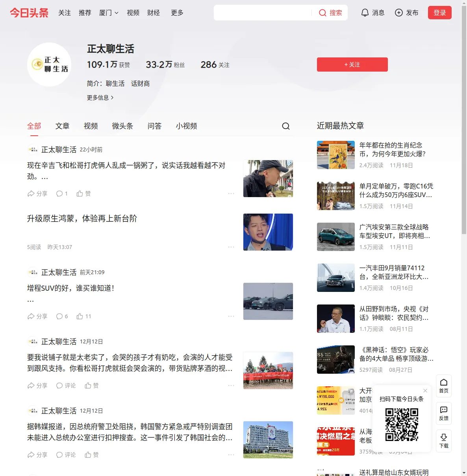Open hot article 广汽埃安第三款全球战略车型
Viewport: 467px width, 476px height.
pyautogui.click(x=395, y=231)
